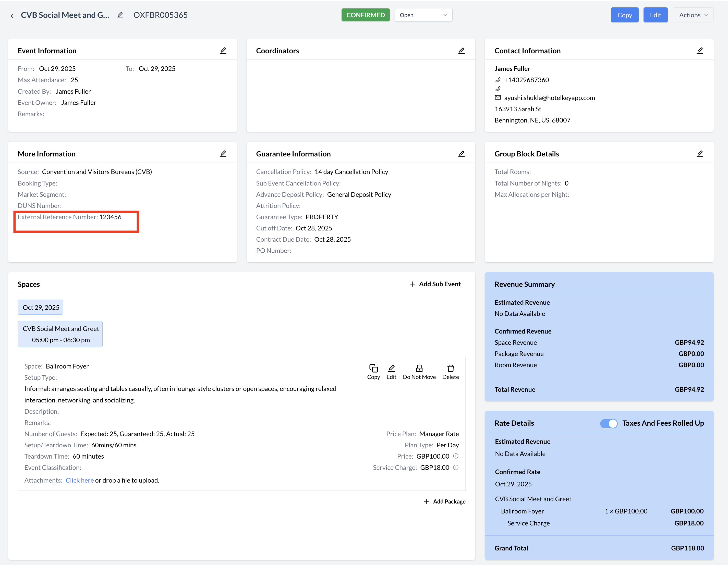The height and width of the screenshot is (565, 728).
Task: Copy the Ballroom Foyer space
Action: tap(373, 371)
